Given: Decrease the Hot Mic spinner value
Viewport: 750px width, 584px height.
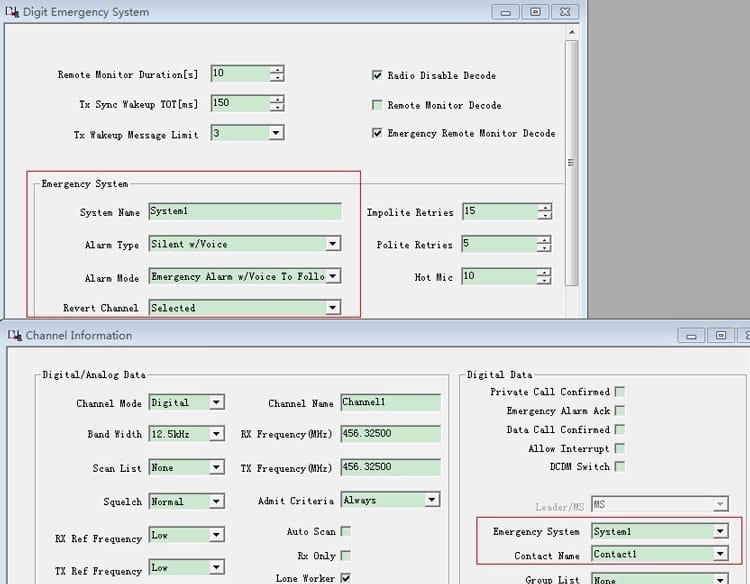Looking at the screenshot, I should click(544, 280).
